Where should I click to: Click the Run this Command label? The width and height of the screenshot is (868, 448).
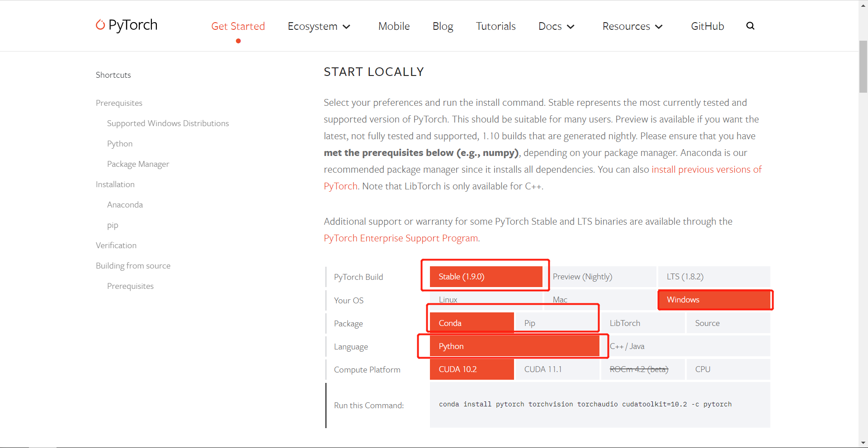(369, 406)
